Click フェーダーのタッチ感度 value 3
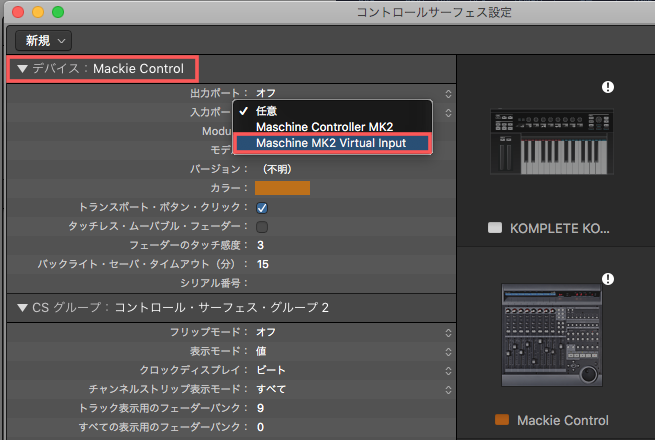The image size is (655, 440). [x=260, y=245]
